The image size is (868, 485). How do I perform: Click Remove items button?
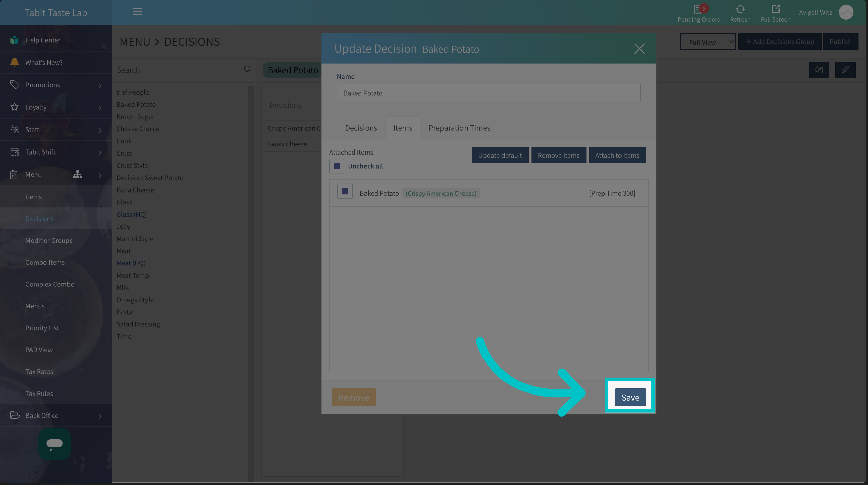pos(558,155)
